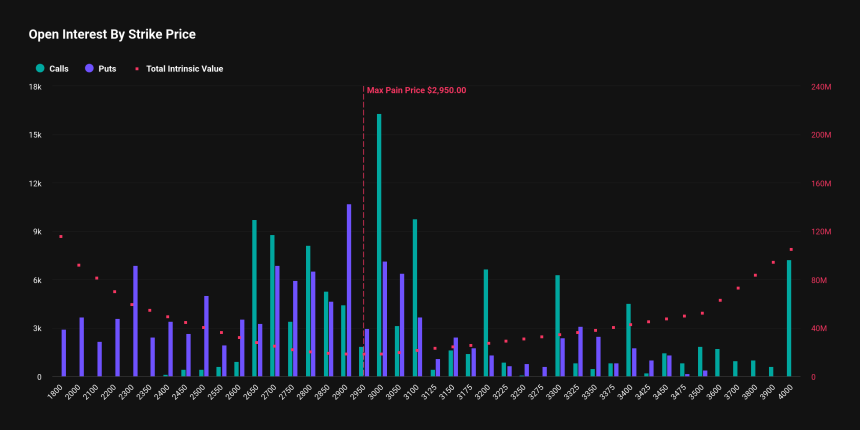The width and height of the screenshot is (860, 430).
Task: Click the intrinsic value dot above strike 4000
Action: [x=791, y=250]
